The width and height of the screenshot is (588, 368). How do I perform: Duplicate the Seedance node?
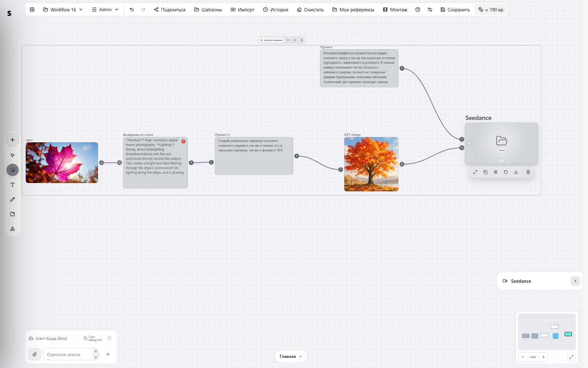tap(485, 172)
